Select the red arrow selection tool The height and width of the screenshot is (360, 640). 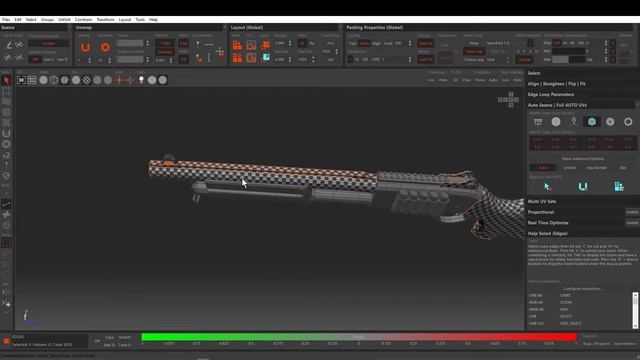[x=6, y=80]
